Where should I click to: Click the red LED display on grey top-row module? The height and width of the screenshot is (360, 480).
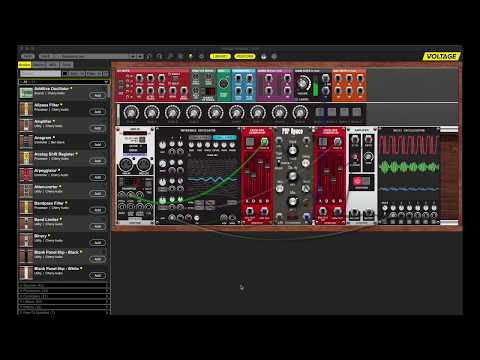[210, 92]
